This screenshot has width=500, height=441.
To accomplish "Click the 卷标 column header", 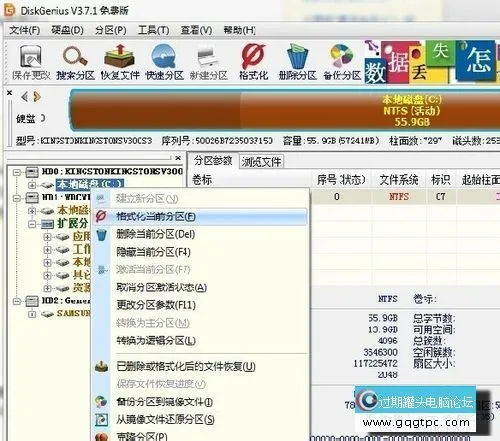I will click(x=250, y=180).
